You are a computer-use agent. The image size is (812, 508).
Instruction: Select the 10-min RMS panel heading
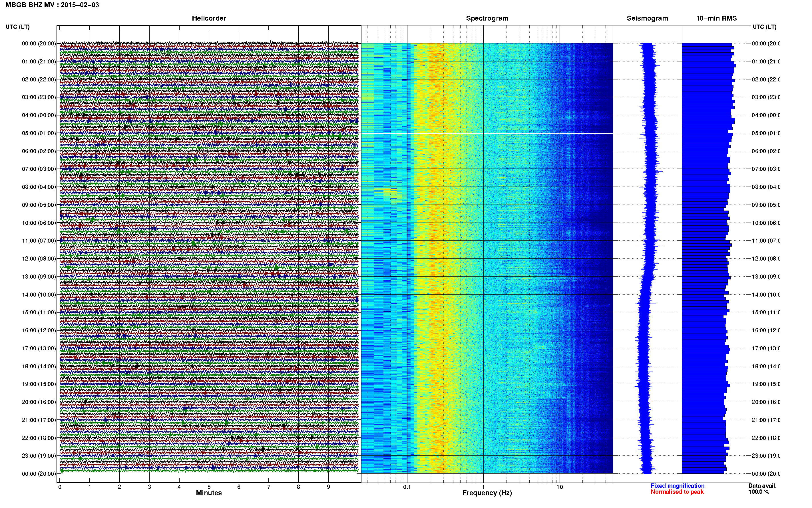[716, 18]
